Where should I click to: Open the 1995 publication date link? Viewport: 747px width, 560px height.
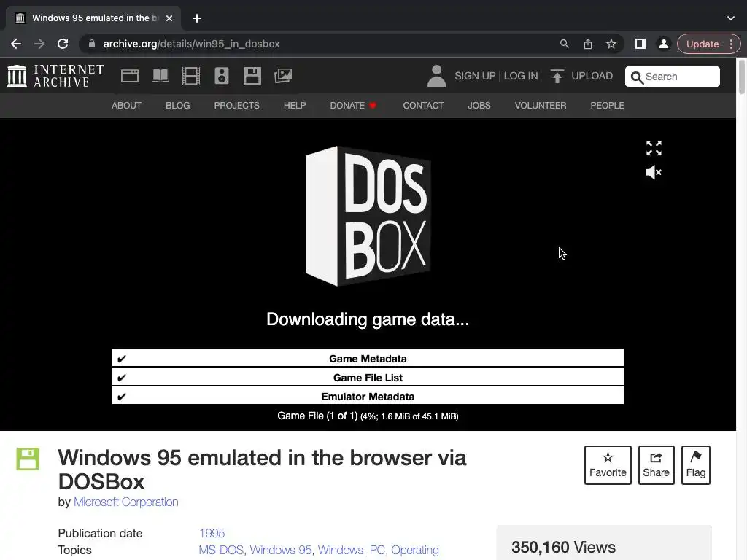pos(212,533)
